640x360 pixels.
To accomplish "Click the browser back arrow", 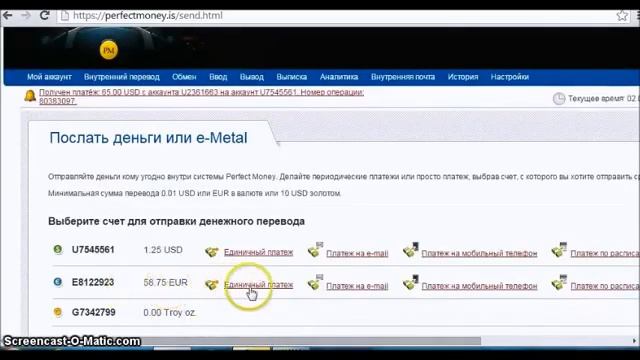I will click(7, 16).
